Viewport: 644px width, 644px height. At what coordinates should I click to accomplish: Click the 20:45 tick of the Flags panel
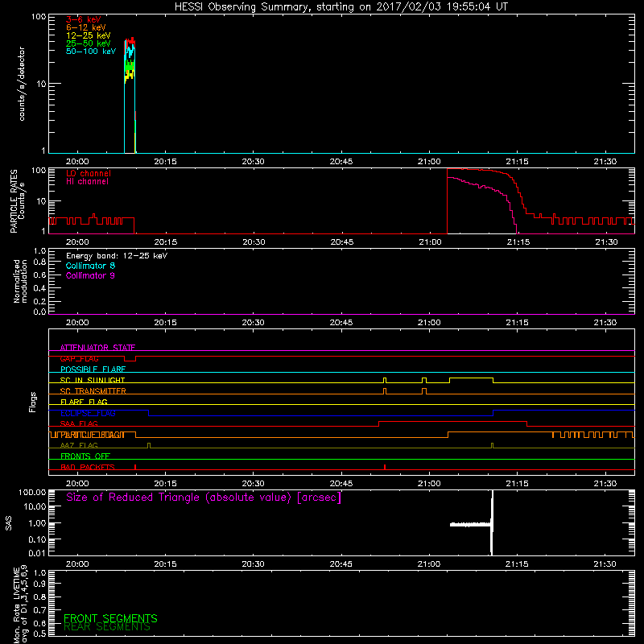click(x=341, y=484)
